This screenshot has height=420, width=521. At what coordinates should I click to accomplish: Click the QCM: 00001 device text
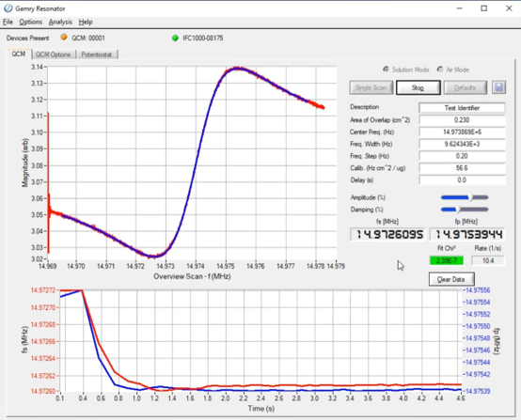(x=88, y=38)
